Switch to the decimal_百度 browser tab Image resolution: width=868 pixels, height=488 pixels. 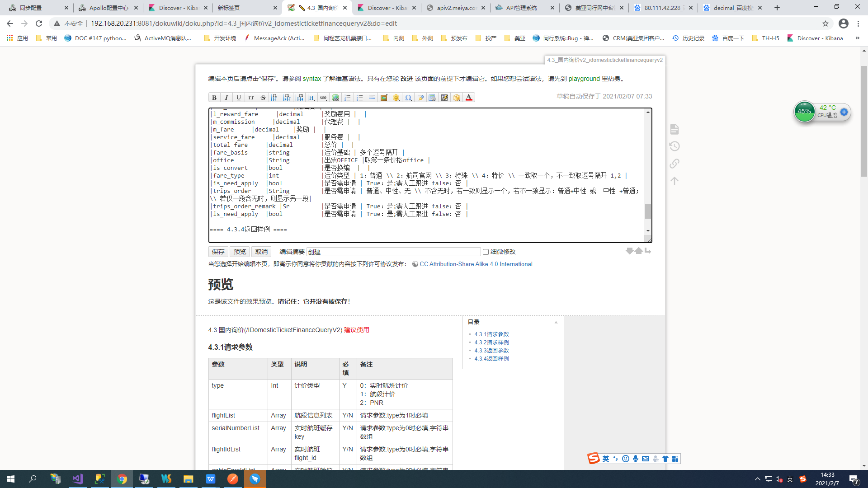[x=732, y=8]
